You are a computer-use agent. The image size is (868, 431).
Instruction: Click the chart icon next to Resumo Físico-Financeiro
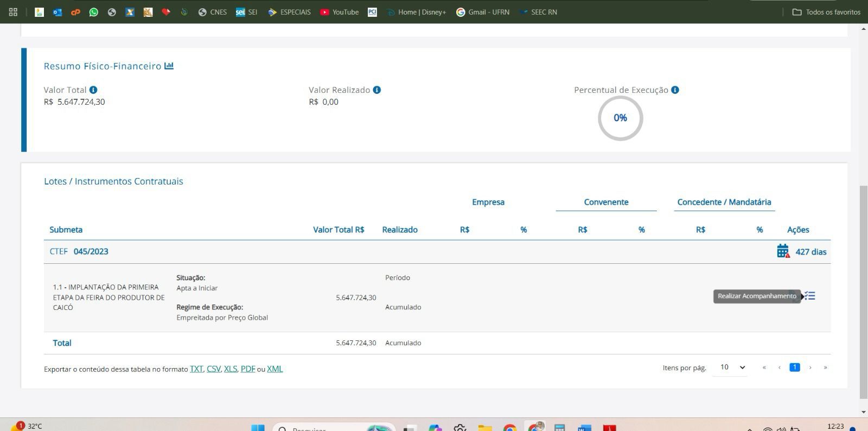169,66
